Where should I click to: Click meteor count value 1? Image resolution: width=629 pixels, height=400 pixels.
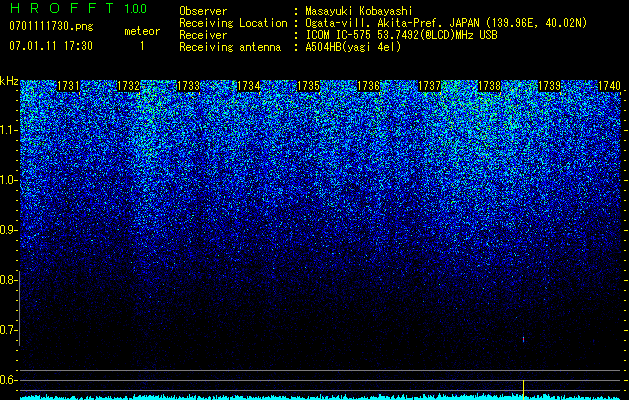(142, 46)
